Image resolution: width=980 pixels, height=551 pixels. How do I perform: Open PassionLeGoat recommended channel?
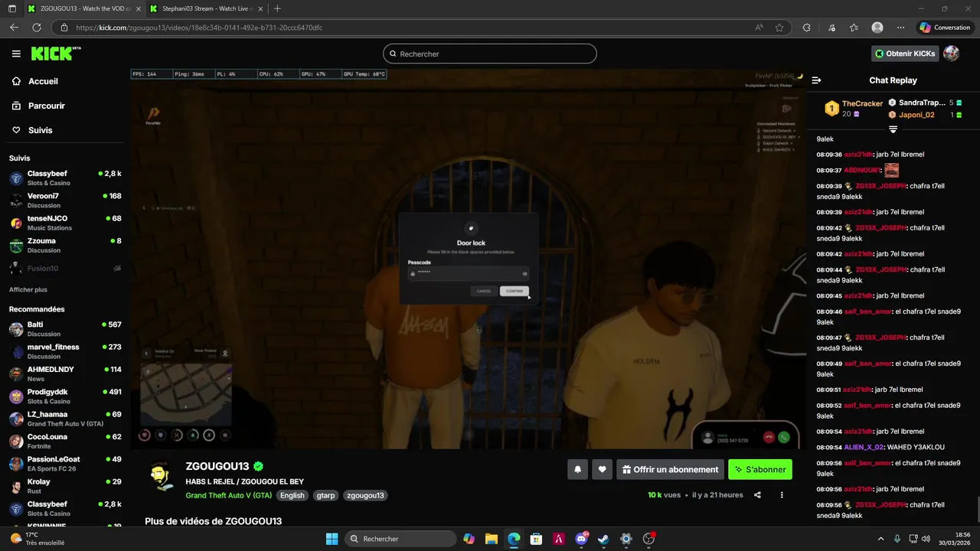click(x=65, y=464)
